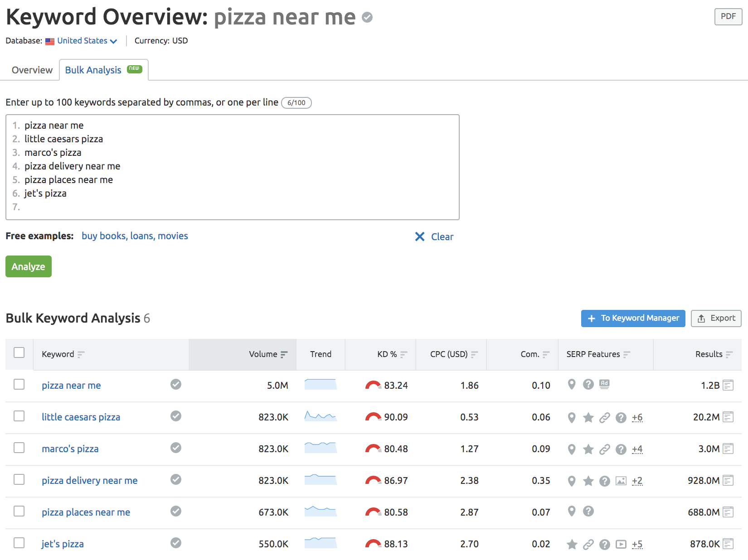Open the pizza delivery near me keyword link

[x=90, y=480]
